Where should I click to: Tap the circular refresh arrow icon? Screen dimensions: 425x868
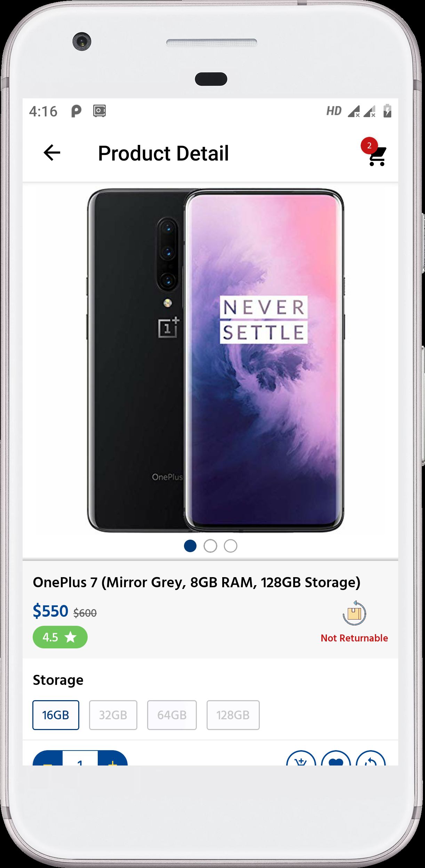pos(371,758)
